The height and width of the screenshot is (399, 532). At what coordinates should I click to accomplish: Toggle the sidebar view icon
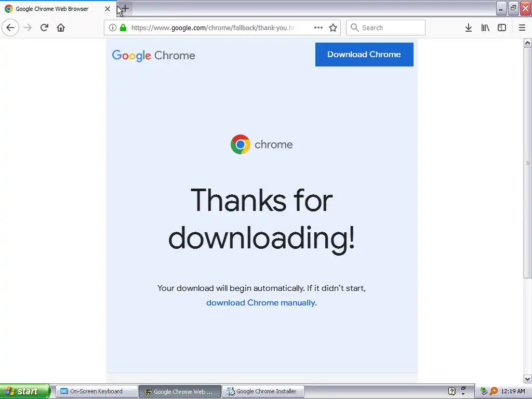[502, 28]
